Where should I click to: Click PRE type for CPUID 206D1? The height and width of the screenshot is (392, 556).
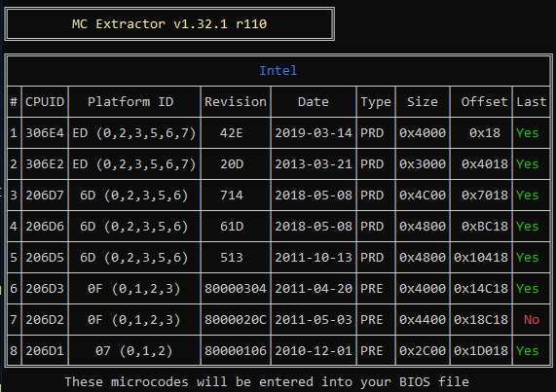372,351
